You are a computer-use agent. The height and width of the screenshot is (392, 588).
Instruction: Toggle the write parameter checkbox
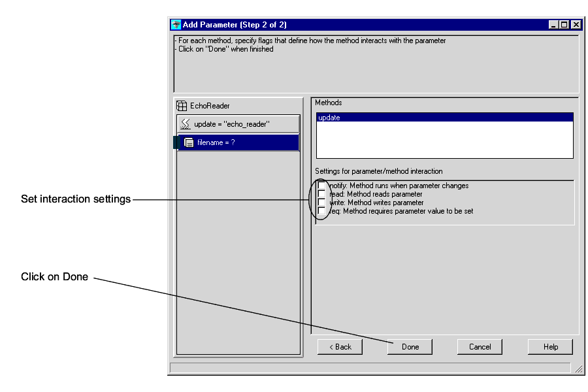coord(321,203)
